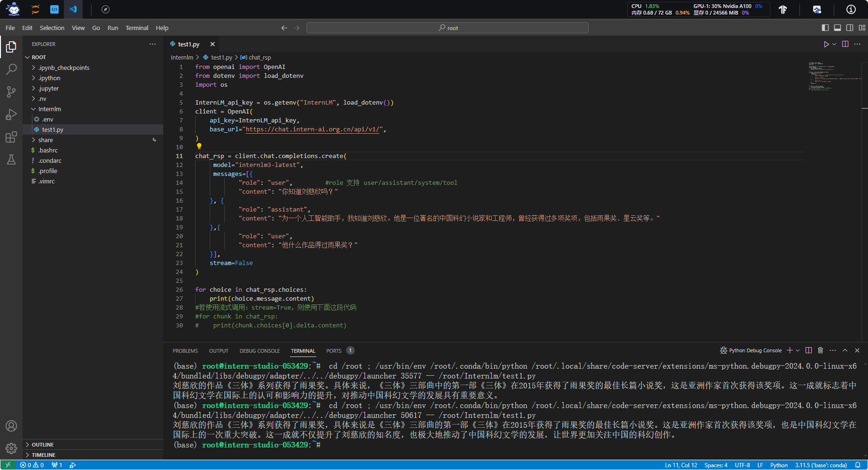The width and height of the screenshot is (868, 470).
Task: Switch to the PORTS tab
Action: coord(334,351)
